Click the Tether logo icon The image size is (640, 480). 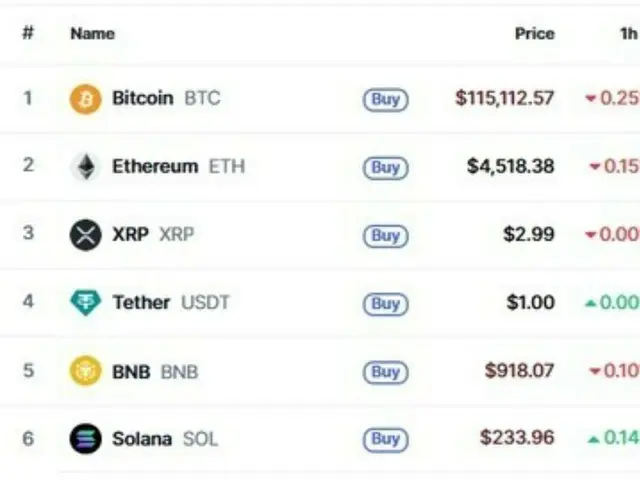click(x=85, y=303)
